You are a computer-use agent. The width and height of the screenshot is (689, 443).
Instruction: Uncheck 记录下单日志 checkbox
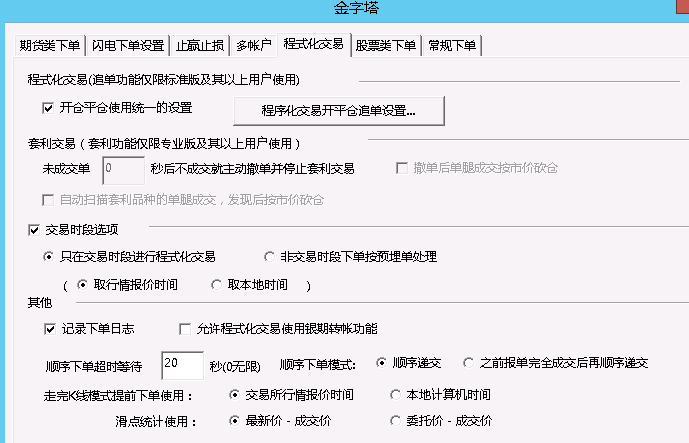(x=50, y=329)
